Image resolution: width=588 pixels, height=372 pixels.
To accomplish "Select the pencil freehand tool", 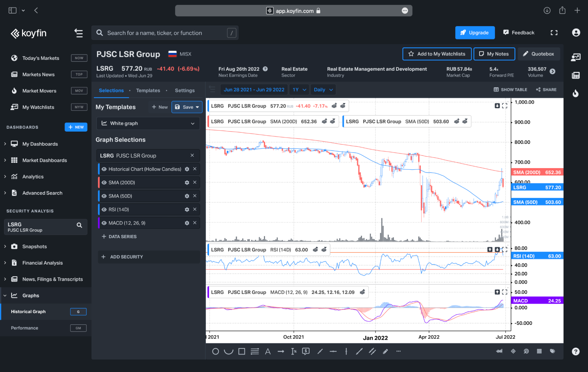I will click(x=385, y=351).
